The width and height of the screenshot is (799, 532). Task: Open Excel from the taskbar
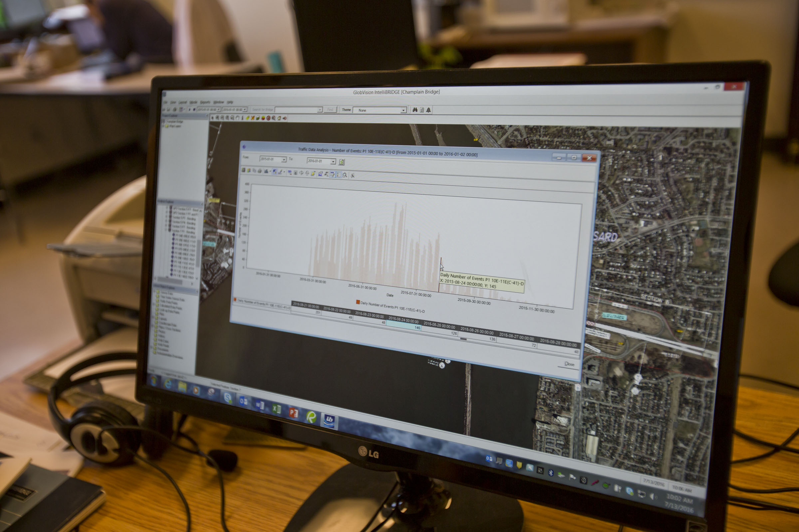click(277, 409)
